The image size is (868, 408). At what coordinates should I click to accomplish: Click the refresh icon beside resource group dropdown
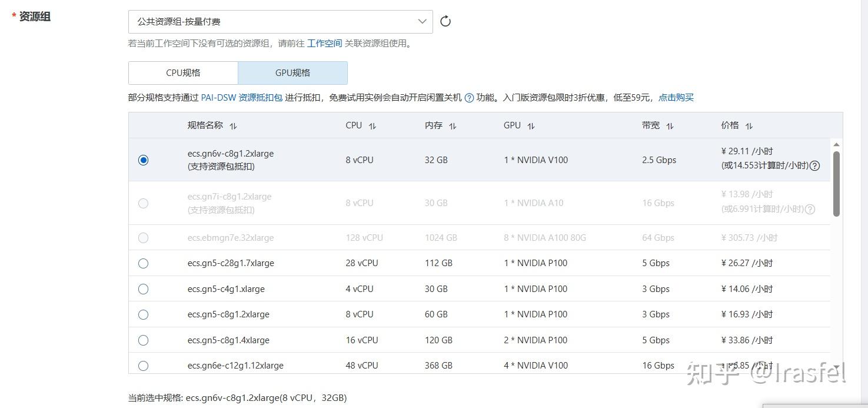(445, 22)
